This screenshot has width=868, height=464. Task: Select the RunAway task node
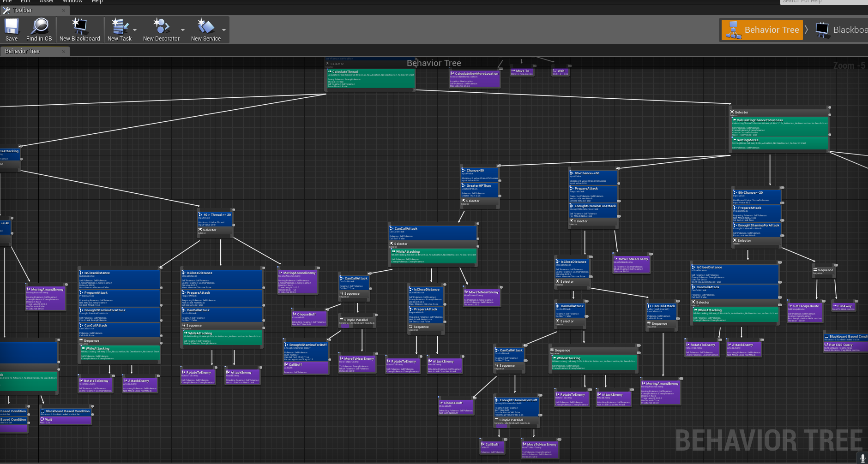[844, 307]
